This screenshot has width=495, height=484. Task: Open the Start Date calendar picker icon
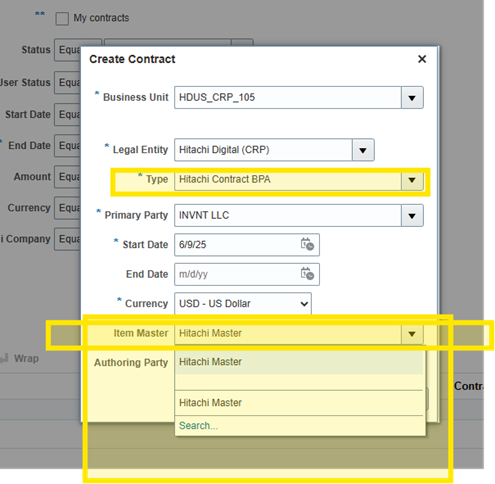pos(307,244)
